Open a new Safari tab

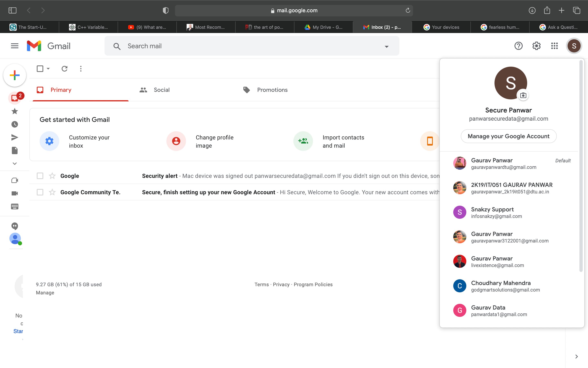pos(561,10)
